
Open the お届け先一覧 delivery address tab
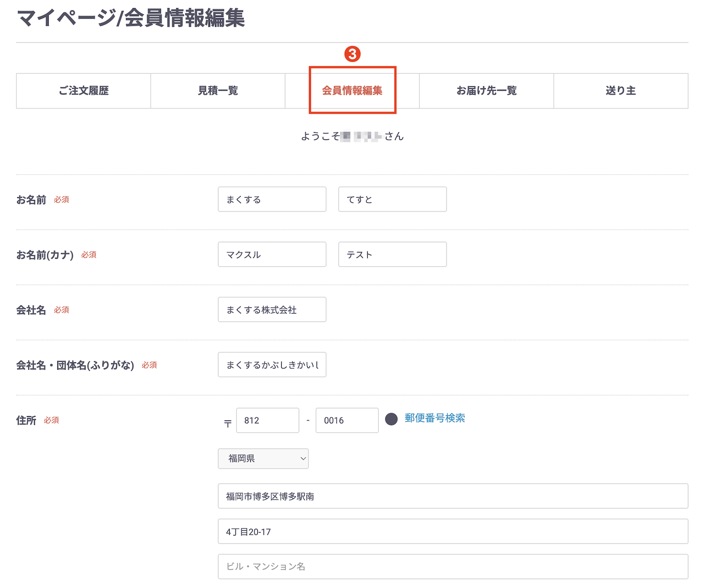coord(487,91)
